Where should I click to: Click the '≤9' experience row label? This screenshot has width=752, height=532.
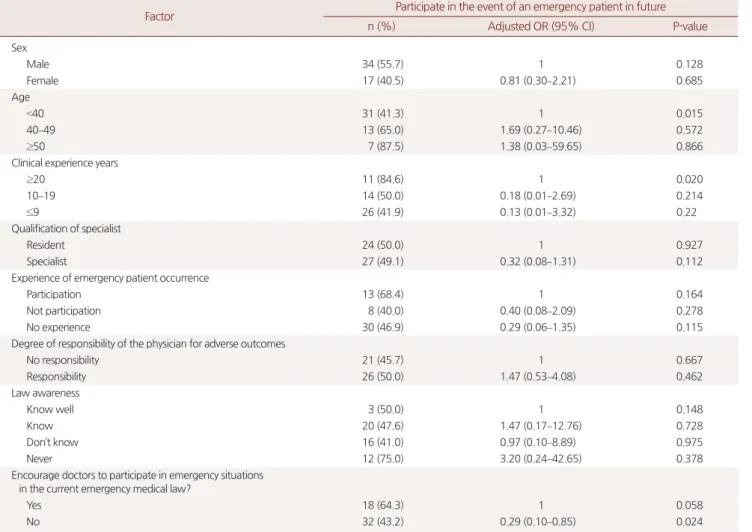(33, 212)
